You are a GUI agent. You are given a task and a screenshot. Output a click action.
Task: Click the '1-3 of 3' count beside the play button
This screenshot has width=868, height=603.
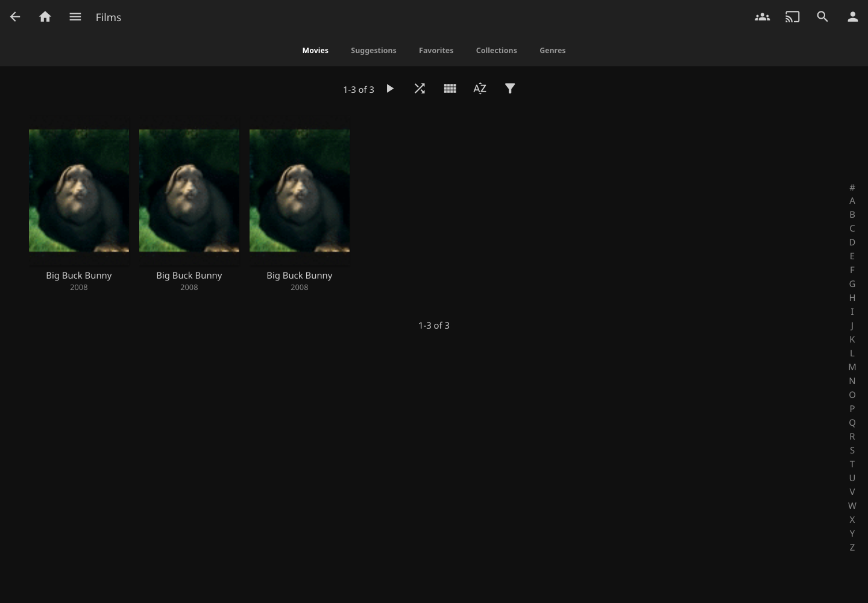click(x=359, y=89)
